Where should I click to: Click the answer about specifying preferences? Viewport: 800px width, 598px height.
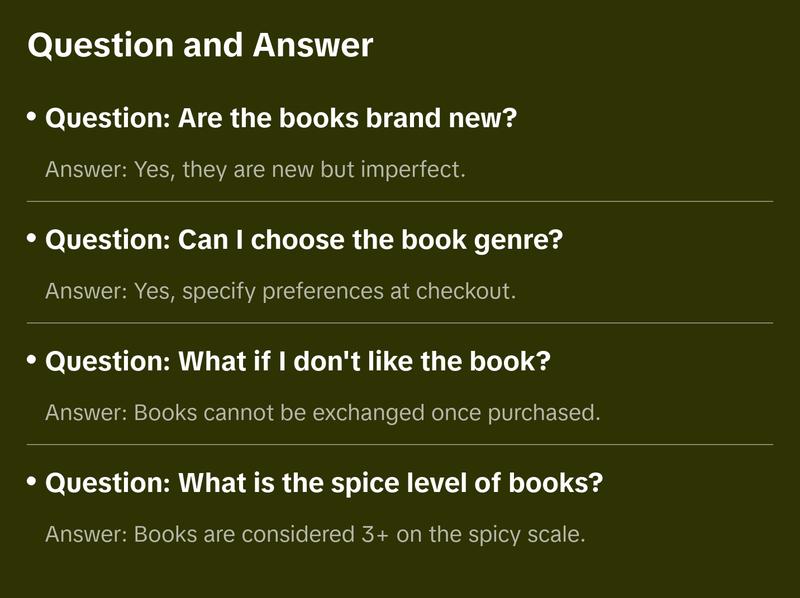click(280, 292)
